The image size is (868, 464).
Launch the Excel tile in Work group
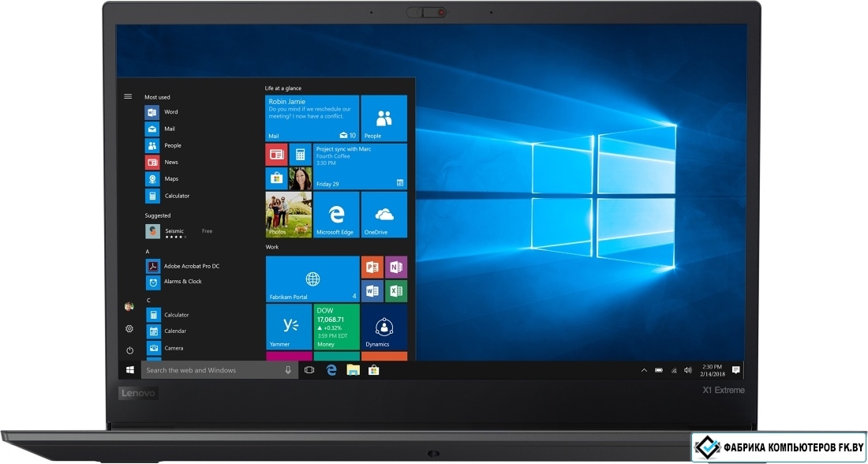(x=396, y=291)
